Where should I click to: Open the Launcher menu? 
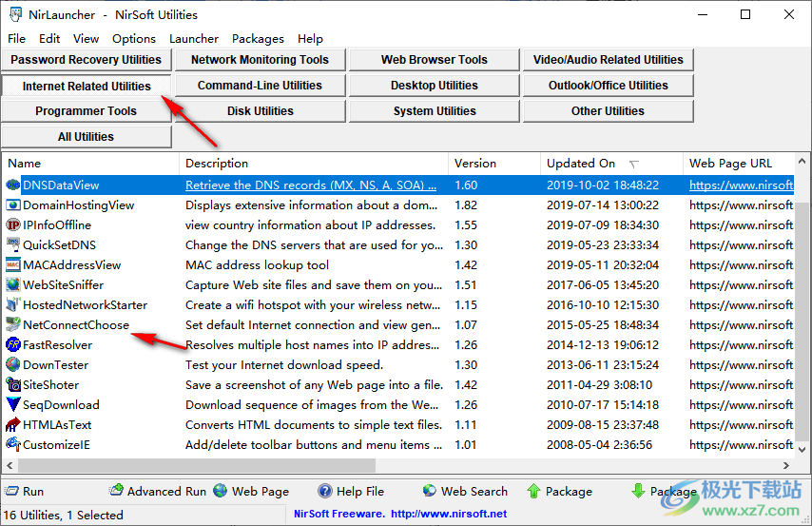point(194,39)
